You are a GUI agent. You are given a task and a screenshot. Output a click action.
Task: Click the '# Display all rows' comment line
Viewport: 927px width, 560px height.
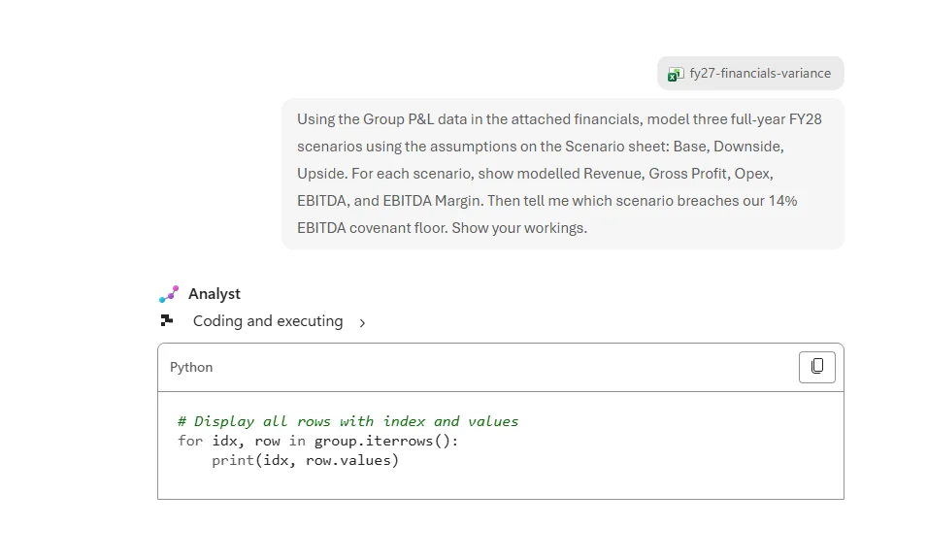348,421
